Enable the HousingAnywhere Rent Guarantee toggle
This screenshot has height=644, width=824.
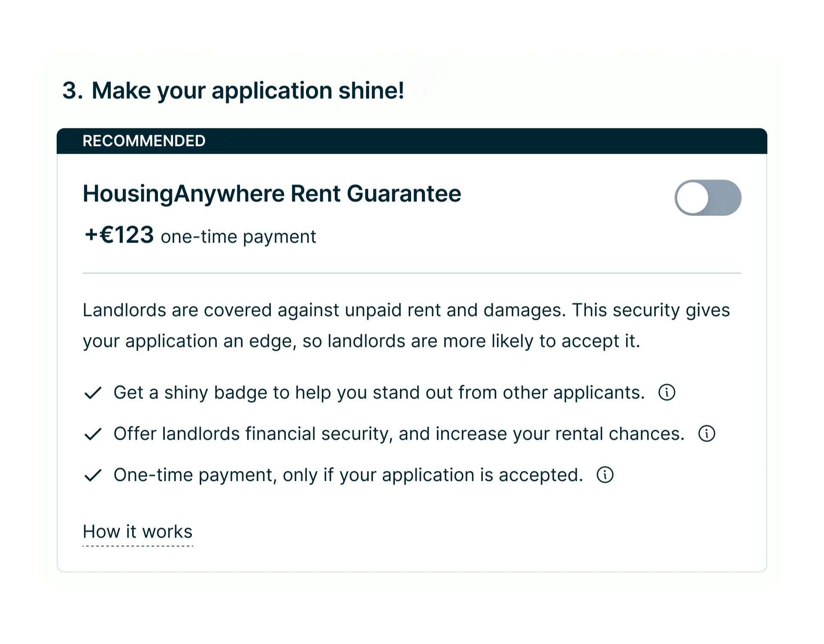tap(708, 197)
